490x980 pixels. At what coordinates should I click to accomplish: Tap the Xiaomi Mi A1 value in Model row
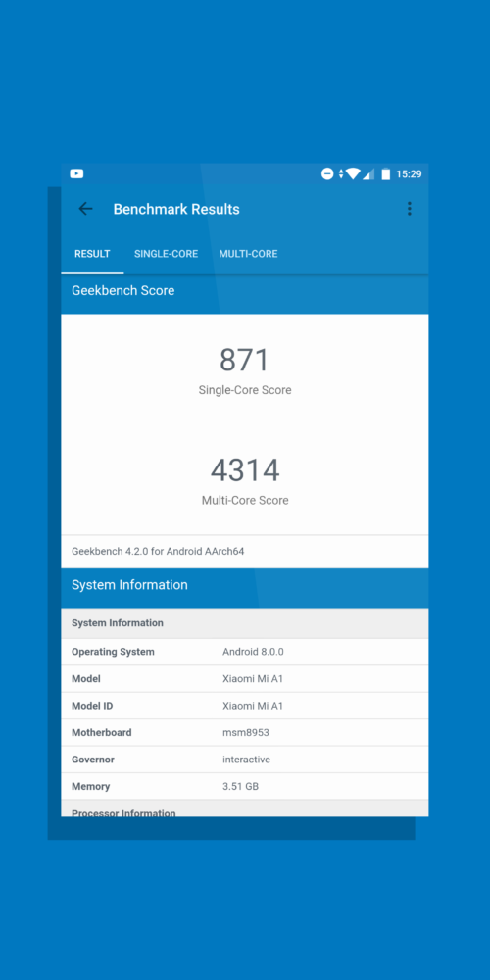tap(253, 679)
